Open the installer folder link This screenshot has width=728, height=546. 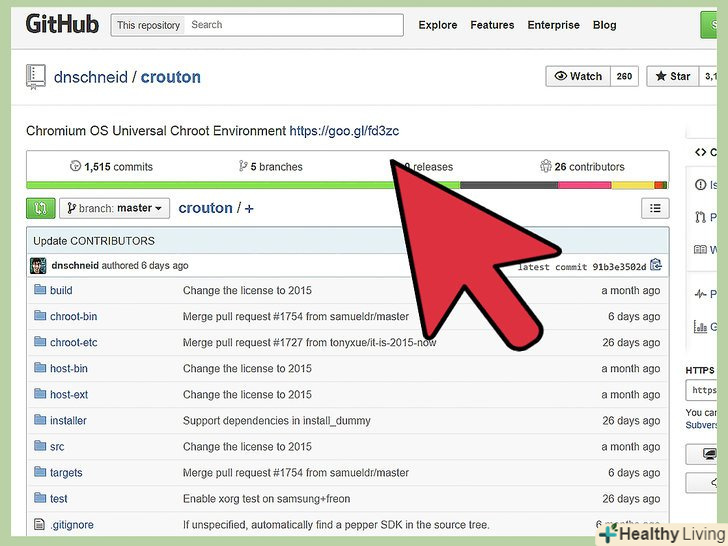coord(68,420)
